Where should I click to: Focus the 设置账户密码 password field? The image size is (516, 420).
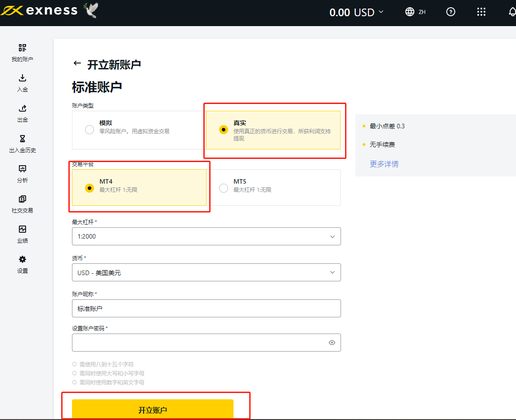(206, 343)
